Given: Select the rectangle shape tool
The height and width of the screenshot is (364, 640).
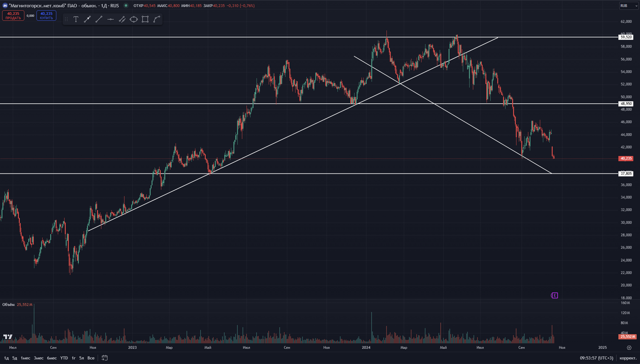Looking at the screenshot, I should point(145,19).
